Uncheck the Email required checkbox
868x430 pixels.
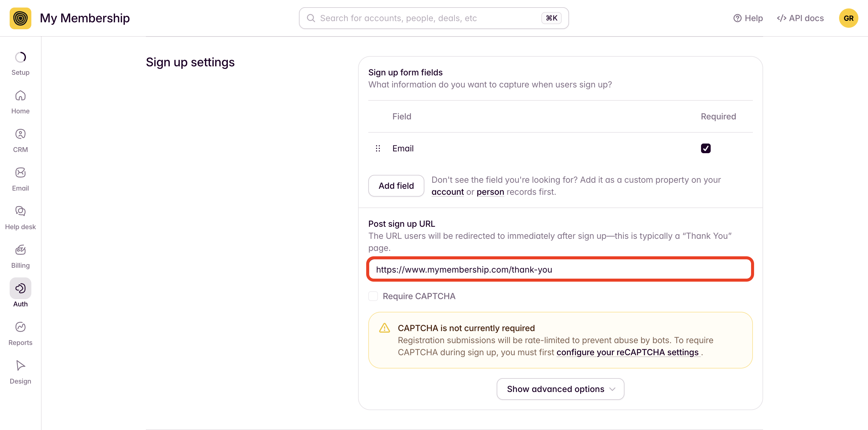point(706,148)
